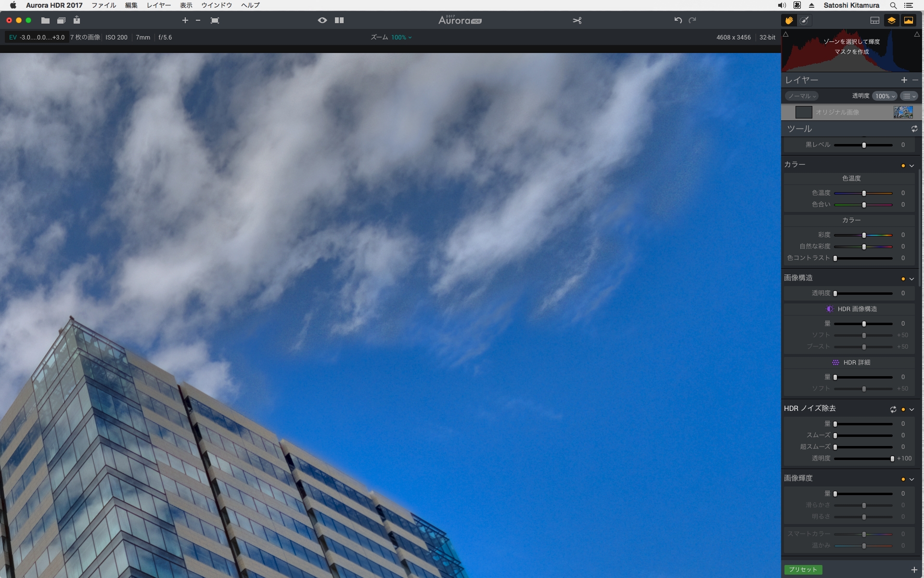Select the mask brush tool
The height and width of the screenshot is (578, 924).
pos(804,20)
